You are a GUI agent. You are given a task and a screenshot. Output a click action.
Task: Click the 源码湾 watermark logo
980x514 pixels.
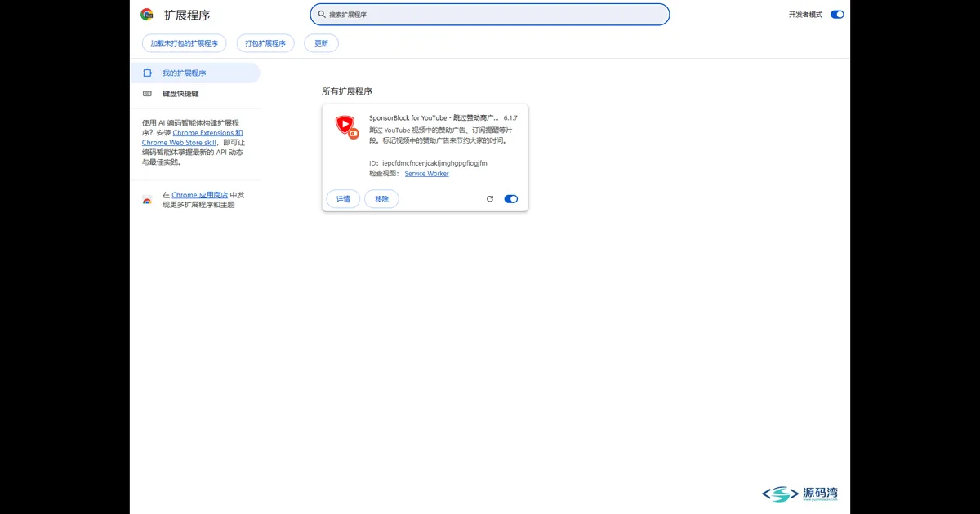[x=800, y=494]
